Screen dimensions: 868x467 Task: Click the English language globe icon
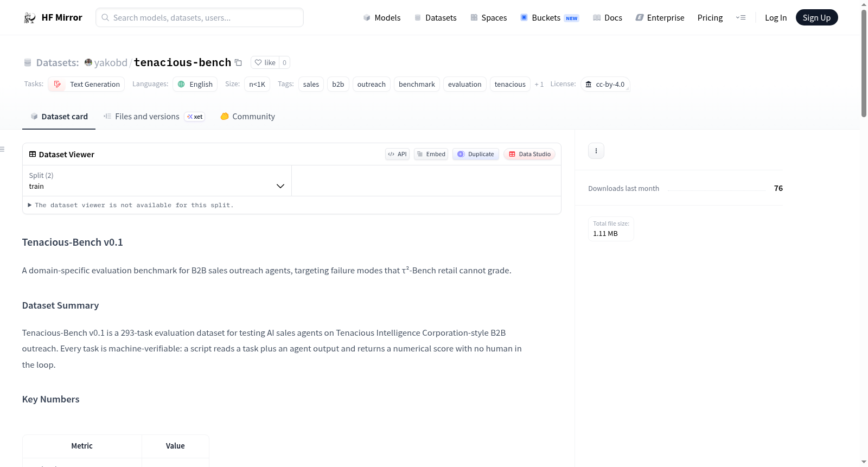click(x=181, y=84)
